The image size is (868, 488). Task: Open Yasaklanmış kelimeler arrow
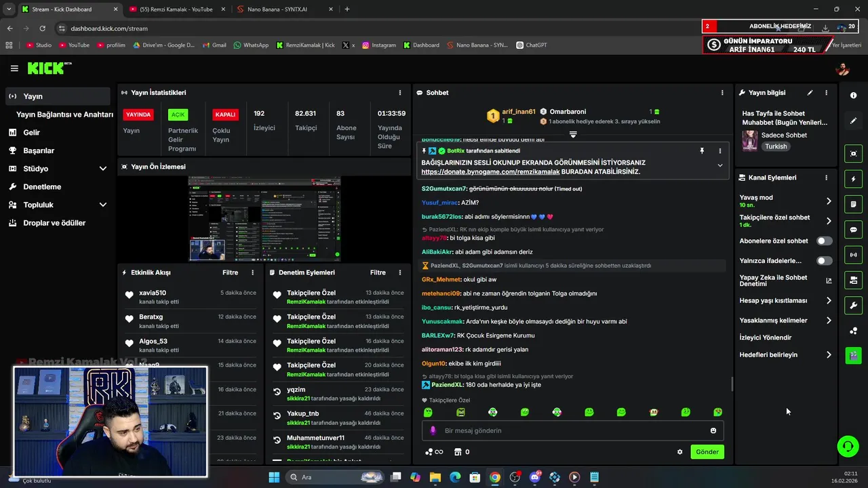tap(828, 321)
